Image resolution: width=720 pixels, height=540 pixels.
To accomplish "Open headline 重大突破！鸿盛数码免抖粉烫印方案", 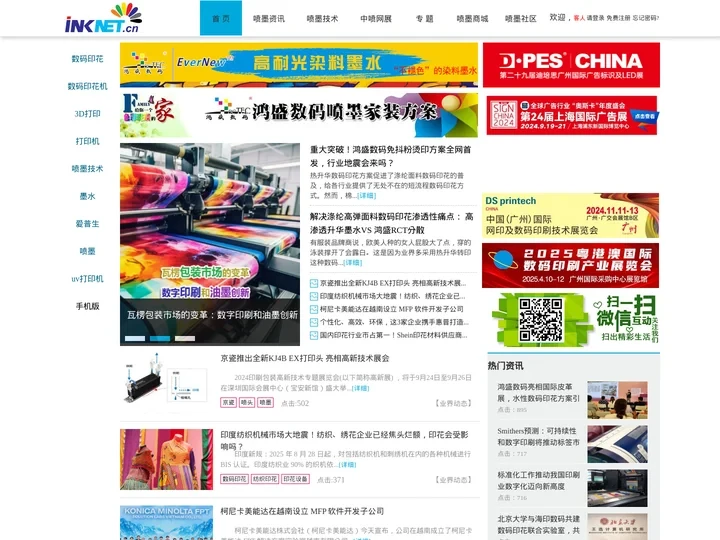I will [x=390, y=156].
